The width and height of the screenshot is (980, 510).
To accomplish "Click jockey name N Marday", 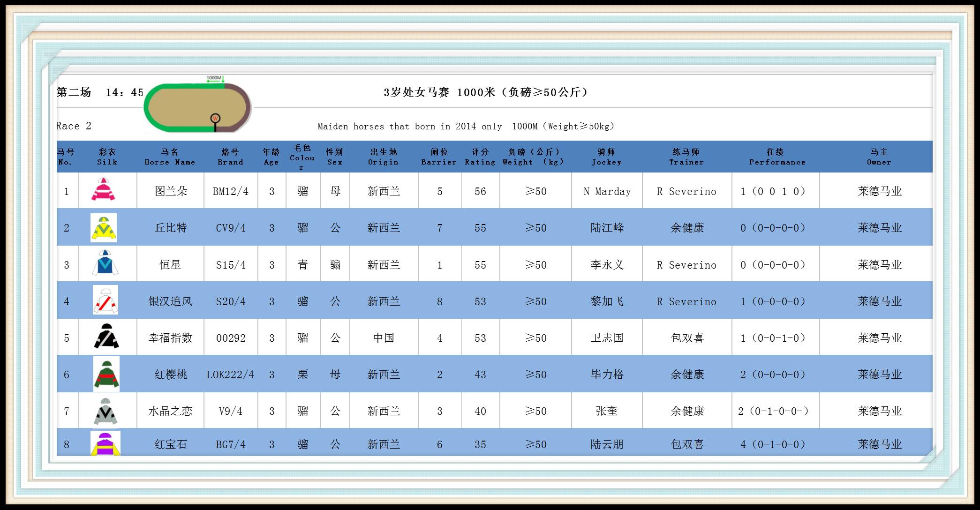I will [607, 191].
